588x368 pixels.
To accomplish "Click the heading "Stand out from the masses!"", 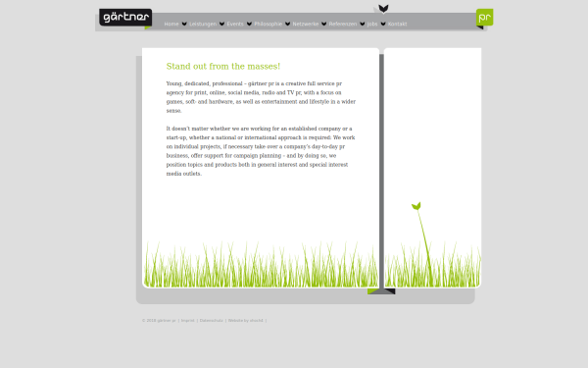I will point(223,67).
